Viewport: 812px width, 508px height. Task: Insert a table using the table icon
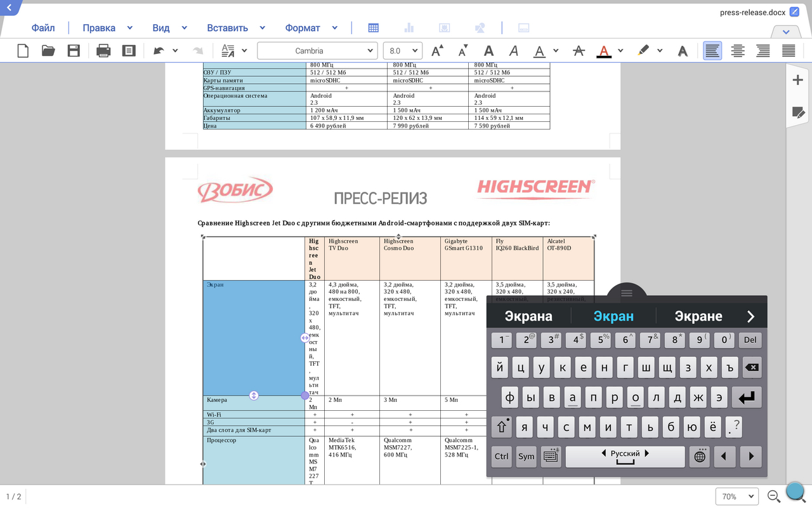coord(374,28)
